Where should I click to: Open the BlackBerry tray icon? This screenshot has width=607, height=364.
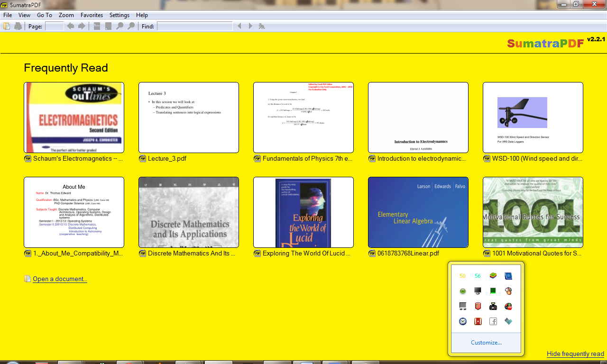coord(508,276)
